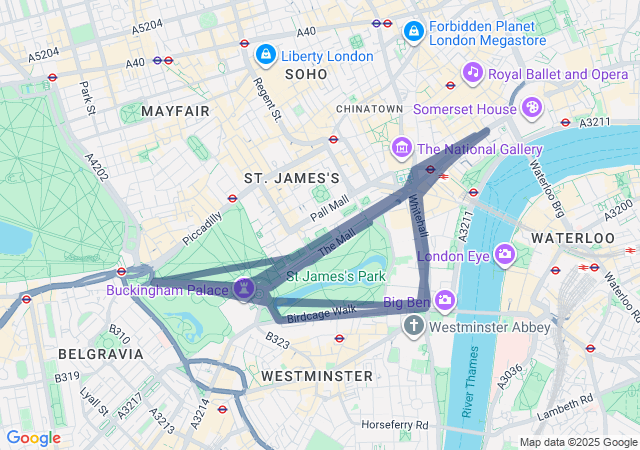Select the WATERLOO area label
The width and height of the screenshot is (640, 450).
[573, 238]
